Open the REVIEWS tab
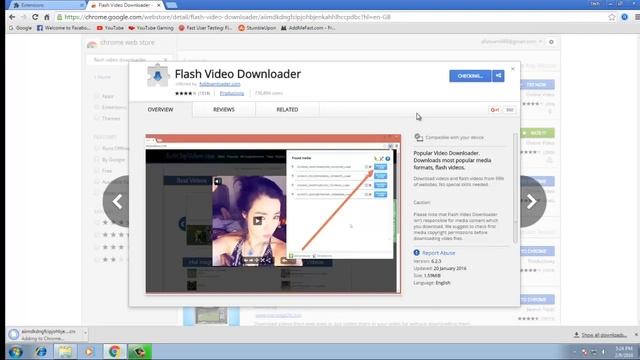 224,109
